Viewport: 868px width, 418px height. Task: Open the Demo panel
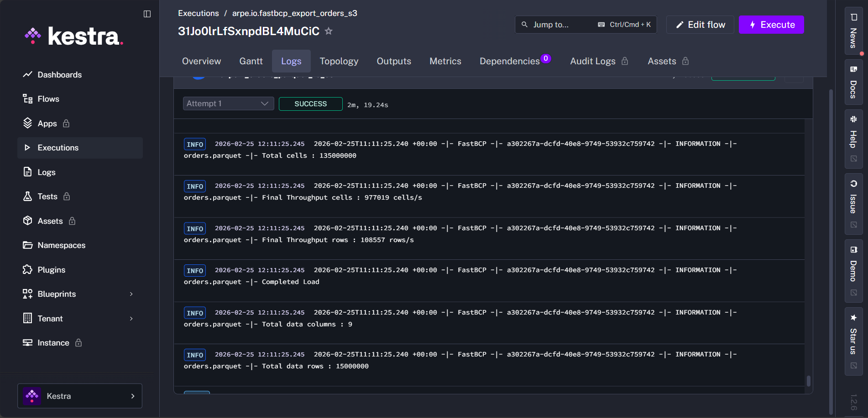853,269
